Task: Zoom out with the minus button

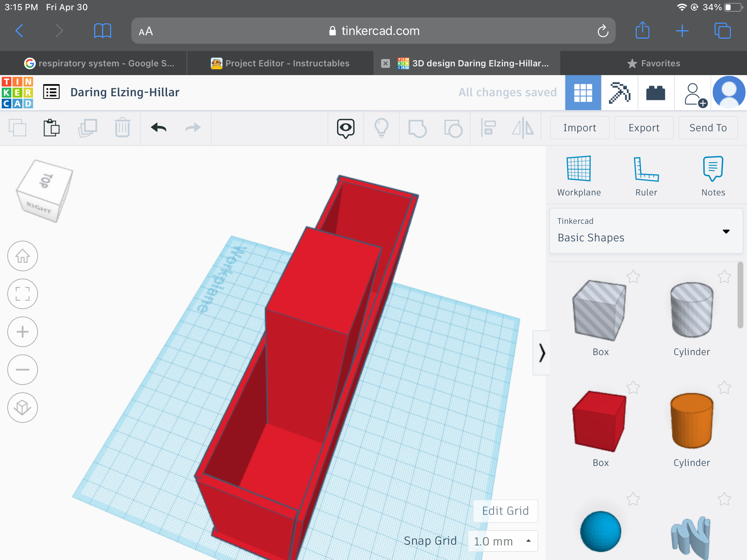Action: [23, 370]
